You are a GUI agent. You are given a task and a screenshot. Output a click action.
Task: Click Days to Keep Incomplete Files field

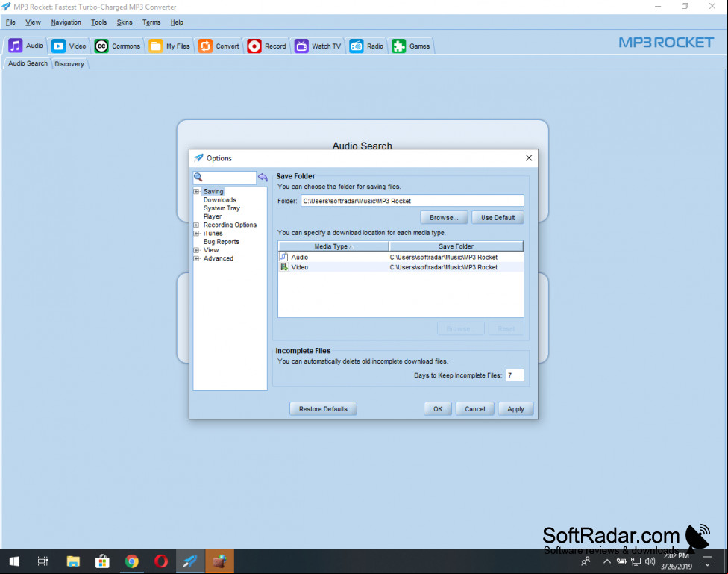coord(515,375)
